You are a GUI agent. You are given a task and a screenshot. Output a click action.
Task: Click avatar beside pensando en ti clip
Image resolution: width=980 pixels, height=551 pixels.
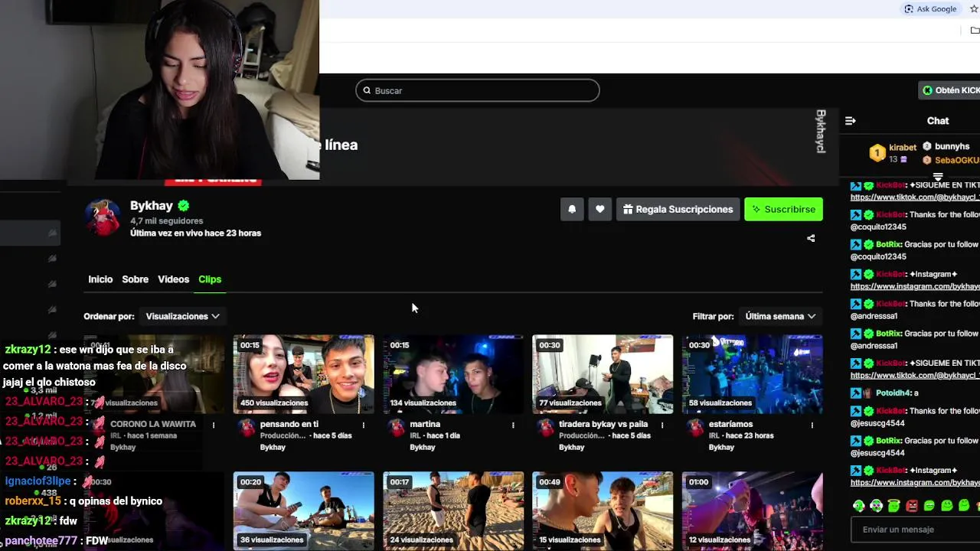click(x=247, y=428)
